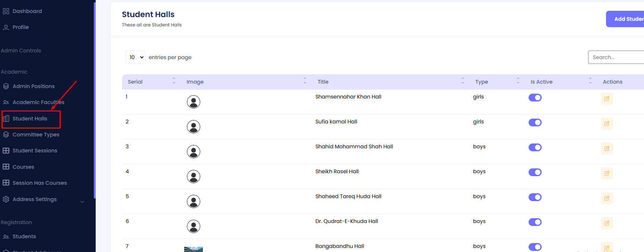644x252 pixels.
Task: Click edit icon for Shamsennahar Khan Hall
Action: [606, 99]
